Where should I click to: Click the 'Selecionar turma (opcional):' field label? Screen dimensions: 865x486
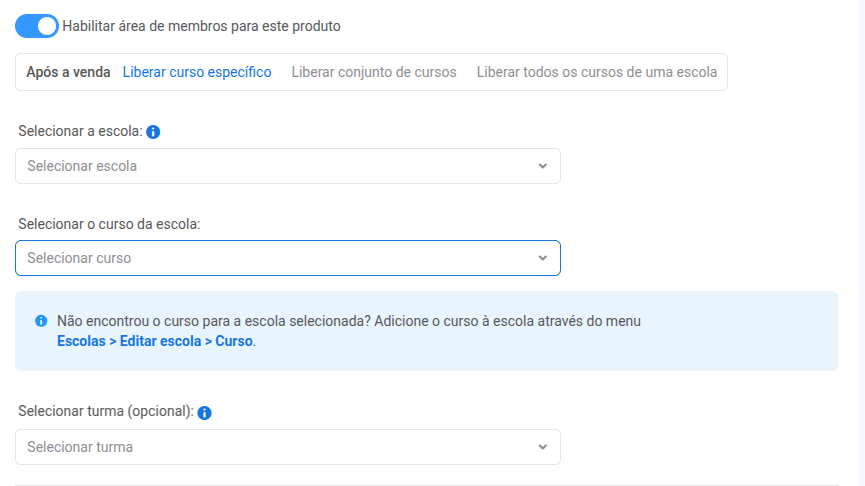[x=105, y=411]
